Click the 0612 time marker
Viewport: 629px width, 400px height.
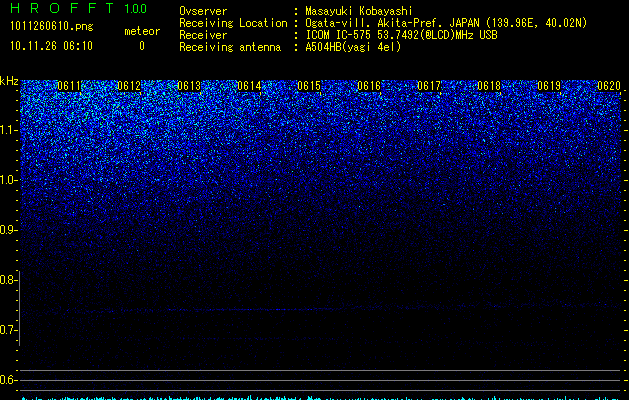coord(129,86)
